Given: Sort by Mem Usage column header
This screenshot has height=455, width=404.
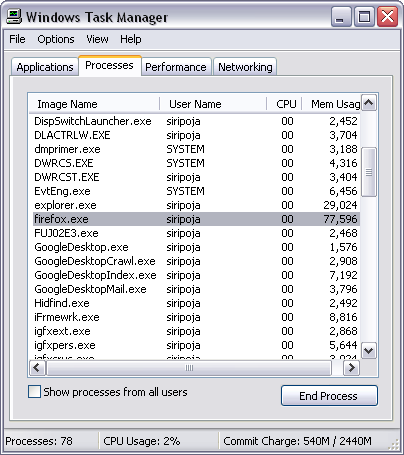Looking at the screenshot, I should pyautogui.click(x=331, y=104).
